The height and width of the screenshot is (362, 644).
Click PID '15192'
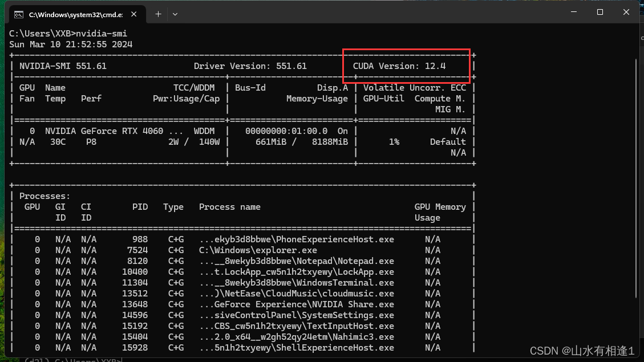(135, 326)
